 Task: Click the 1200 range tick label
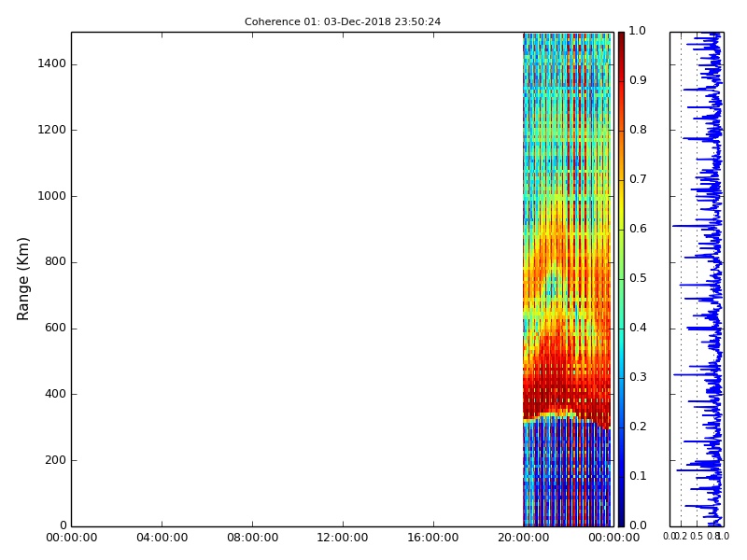click(x=52, y=130)
